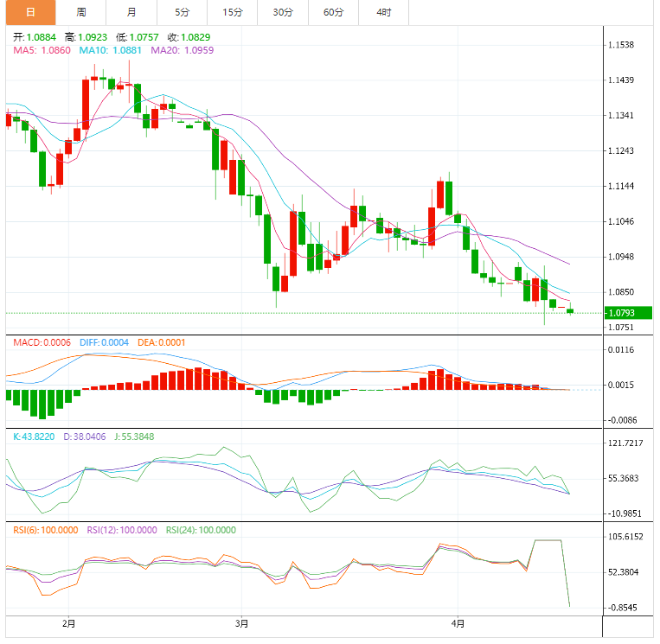660x644 pixels.
Task: Open the 15分 chart tab
Action: coord(233,12)
